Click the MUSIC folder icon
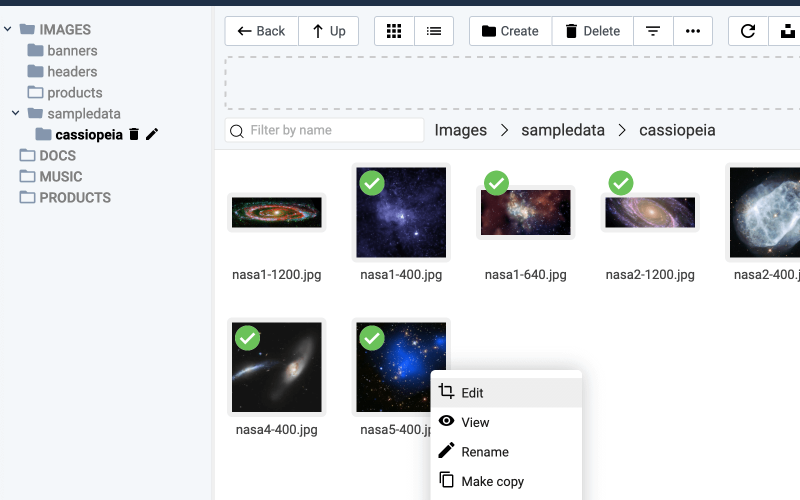800x500 pixels. click(27, 176)
